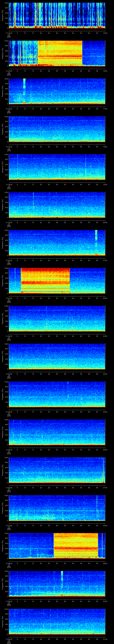Click the '13:21:00' start time label
The width and height of the screenshot is (114, 644).
tap(9, 298)
